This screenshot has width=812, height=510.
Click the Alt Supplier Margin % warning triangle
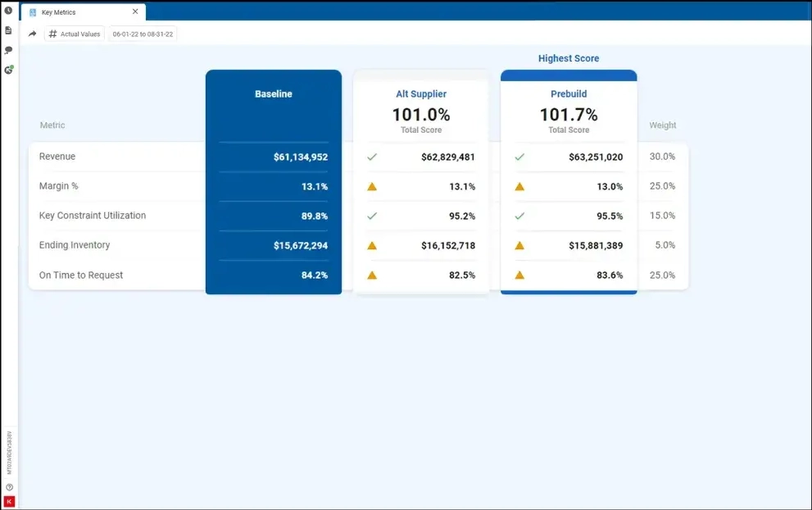click(372, 187)
